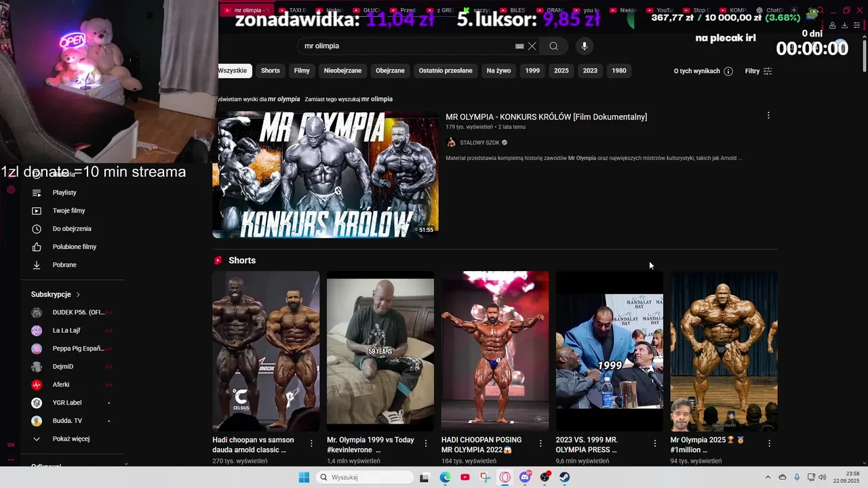Select the Wszystkie filter chip

pos(234,70)
